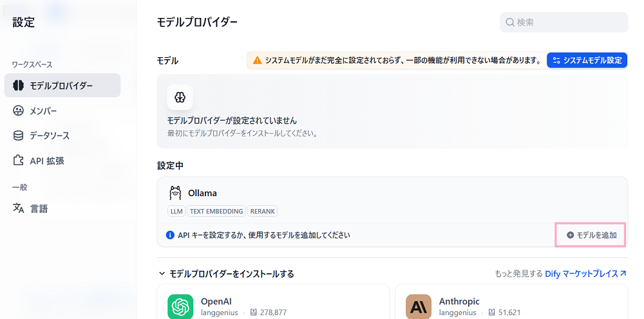Click the Anthropic logo icon

(419, 307)
